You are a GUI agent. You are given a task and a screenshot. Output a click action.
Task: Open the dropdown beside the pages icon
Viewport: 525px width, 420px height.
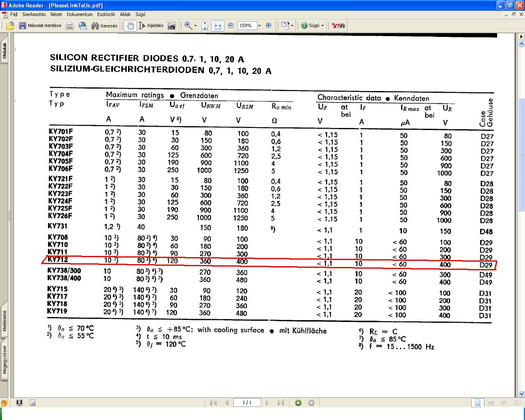(x=292, y=25)
